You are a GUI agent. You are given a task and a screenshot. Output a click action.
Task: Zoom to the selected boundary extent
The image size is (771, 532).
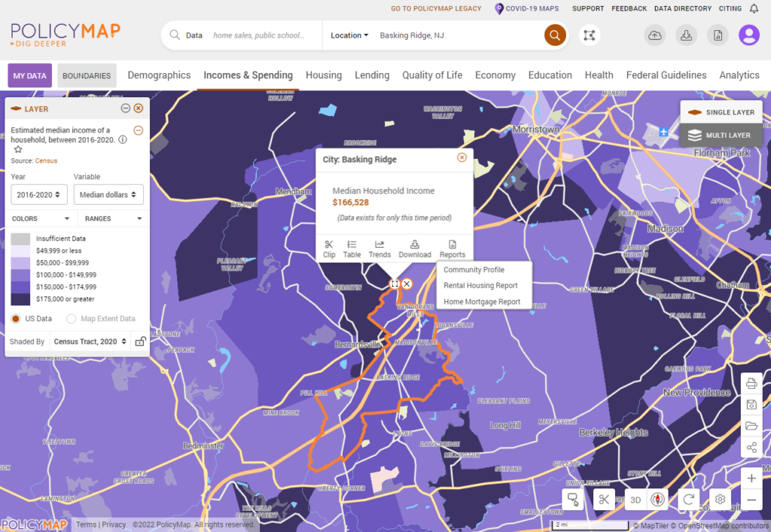click(x=395, y=284)
